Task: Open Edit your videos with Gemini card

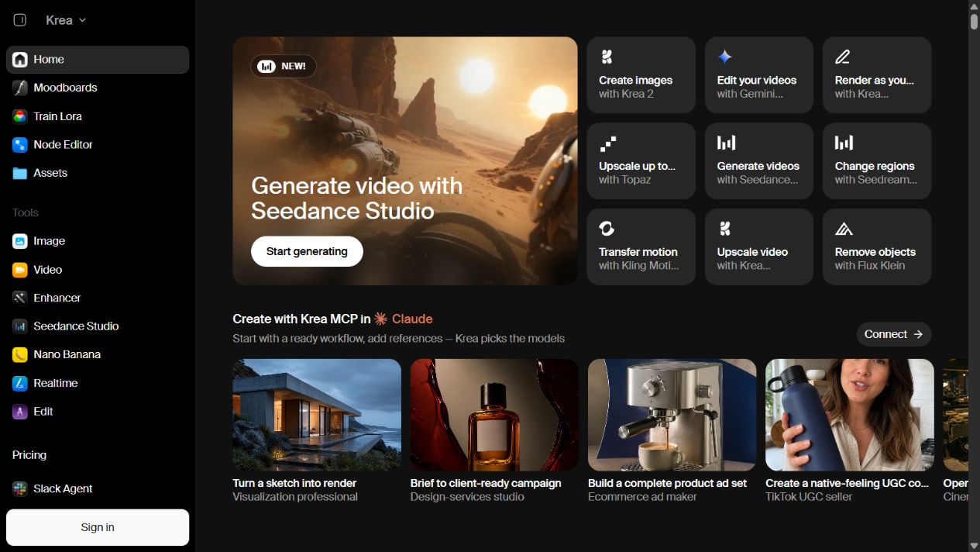Action: coord(759,75)
